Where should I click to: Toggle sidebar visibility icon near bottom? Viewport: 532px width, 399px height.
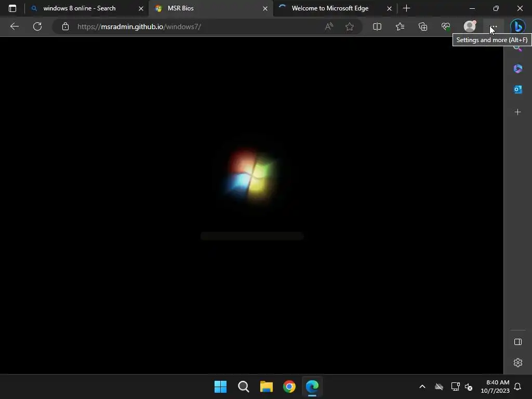point(518,342)
